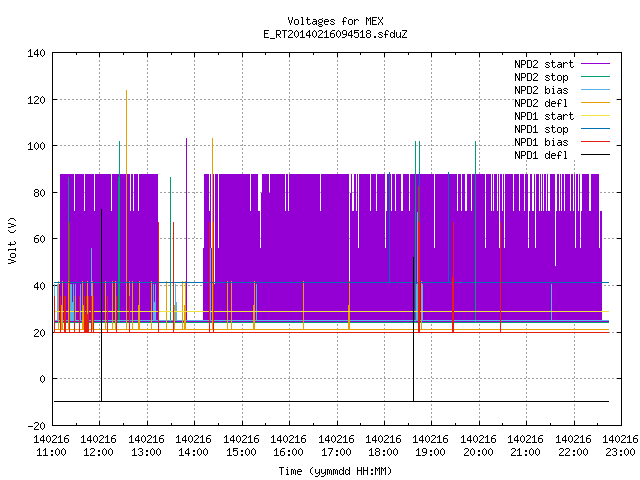Click the 'NPD1 bias' legend label
Viewport: 640px width, 480px height.
(x=541, y=142)
